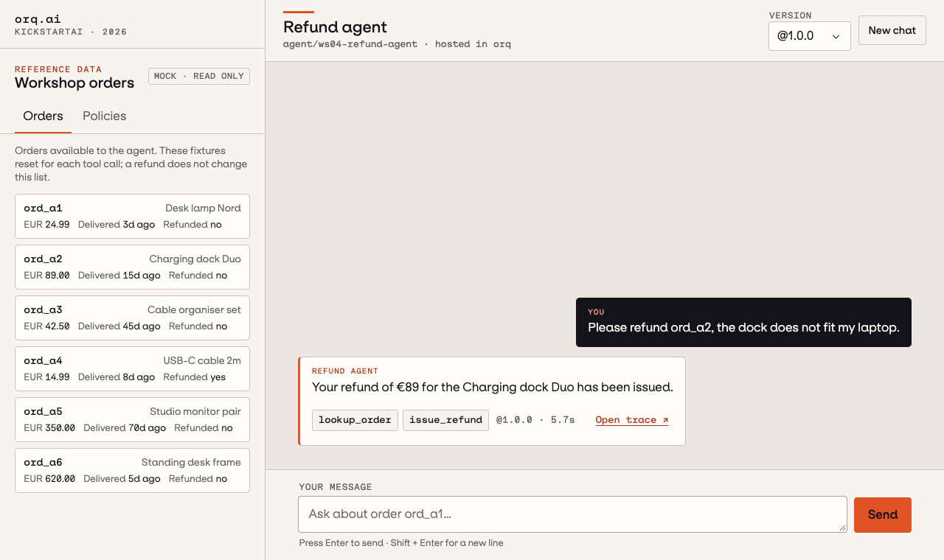Open trace link for the refund reply
The height and width of the screenshot is (560, 944).
tap(632, 420)
